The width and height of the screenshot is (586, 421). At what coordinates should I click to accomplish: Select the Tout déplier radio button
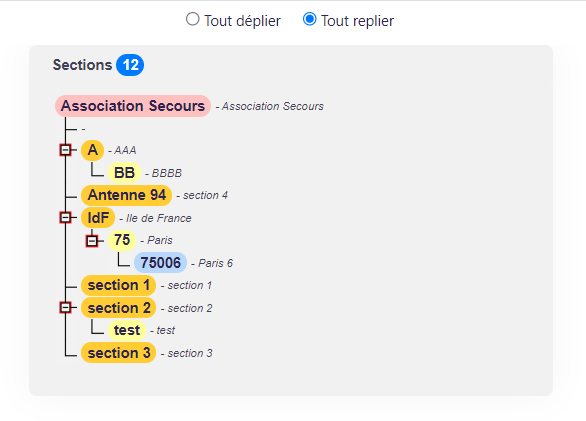point(192,19)
